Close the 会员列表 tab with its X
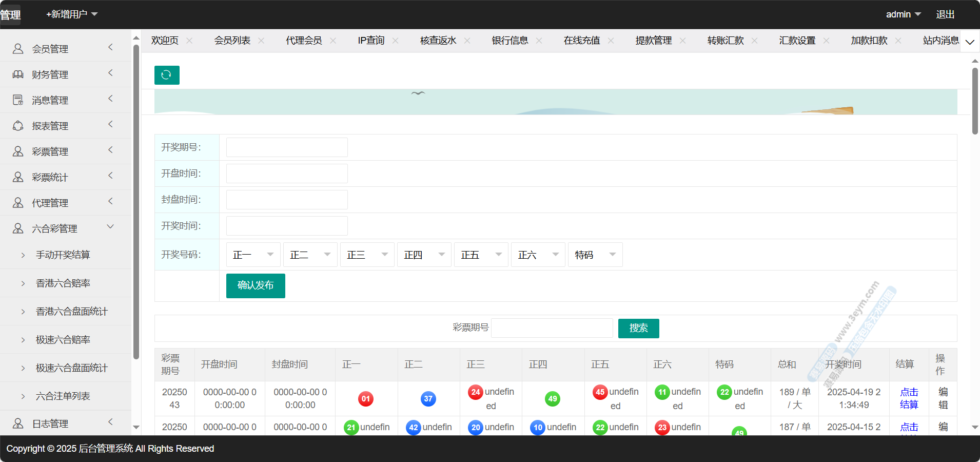 click(x=261, y=41)
